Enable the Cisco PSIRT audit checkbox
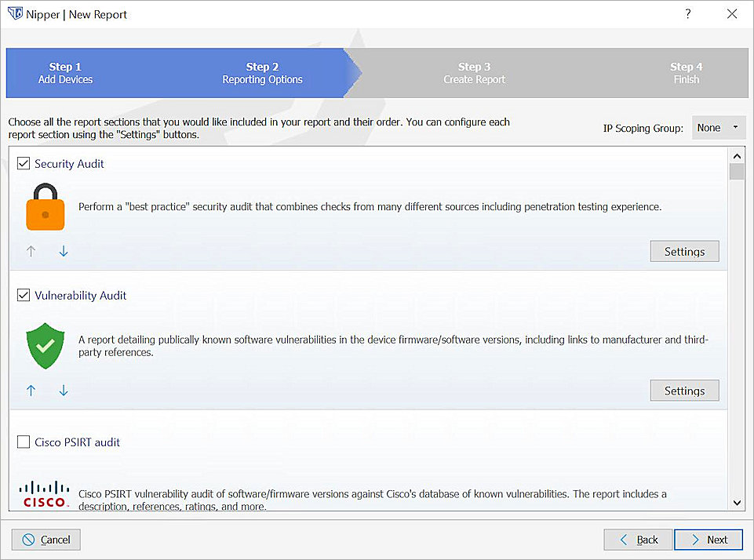This screenshot has height=560, width=754. [x=24, y=442]
